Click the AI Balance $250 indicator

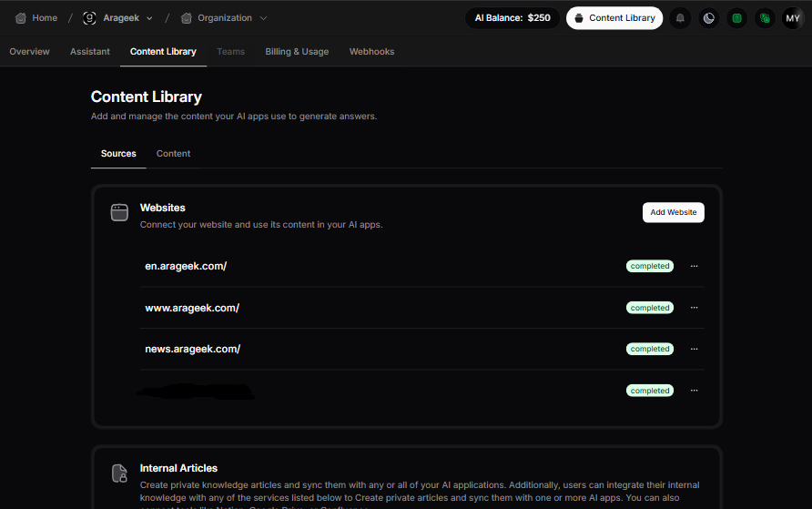tap(512, 18)
